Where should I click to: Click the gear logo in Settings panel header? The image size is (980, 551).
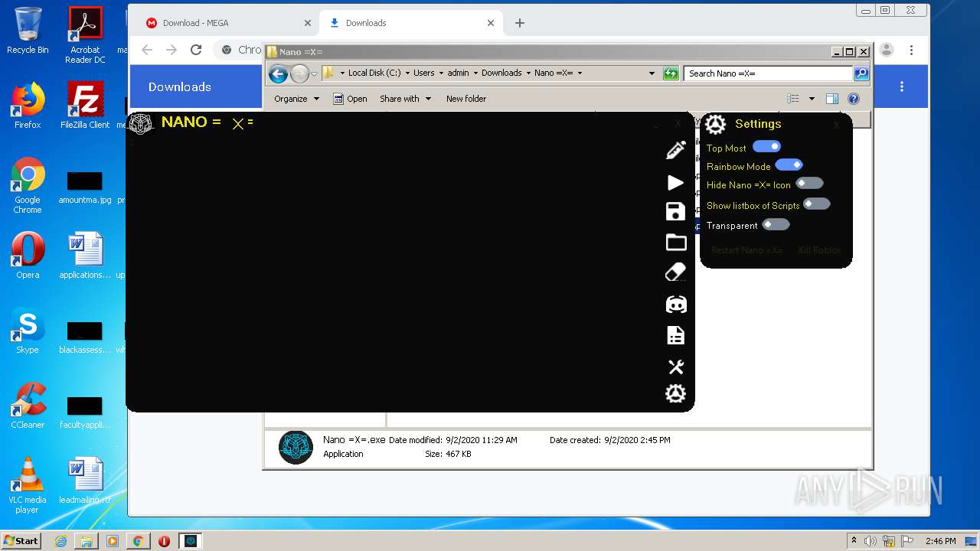(x=715, y=124)
